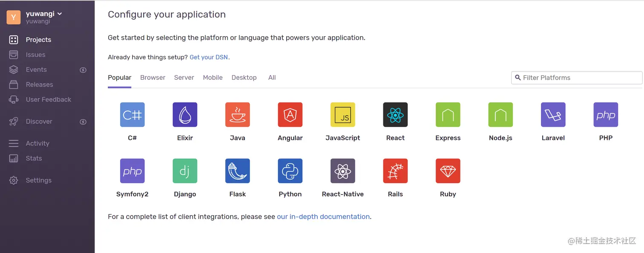Select the Angular platform icon
The width and height of the screenshot is (644, 253).
point(290,115)
